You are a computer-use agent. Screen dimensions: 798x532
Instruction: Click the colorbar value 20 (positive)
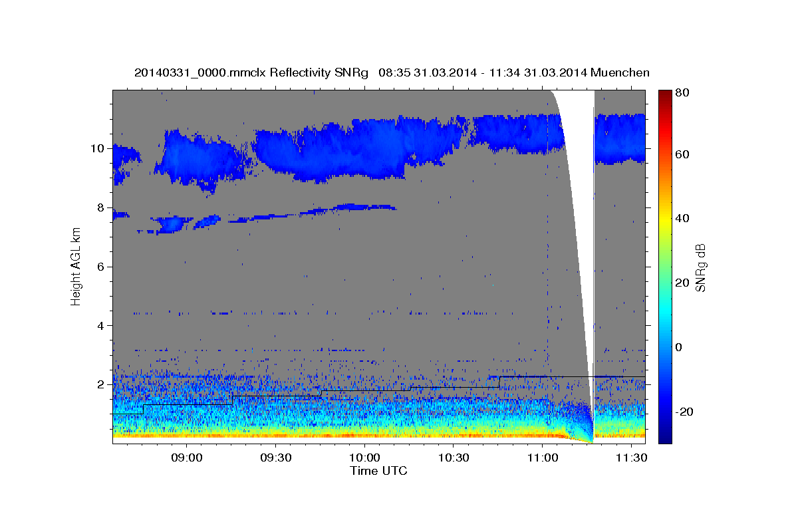(682, 283)
